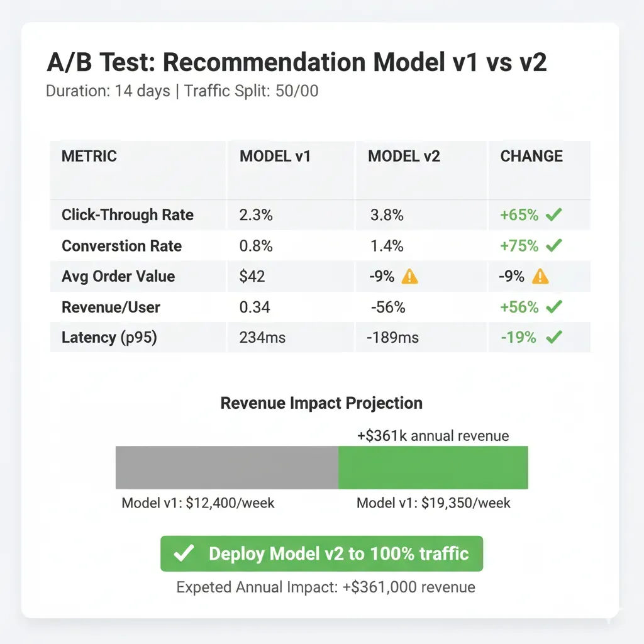Expand the Revenue Impact Projection section
This screenshot has height=644, width=644.
[321, 403]
